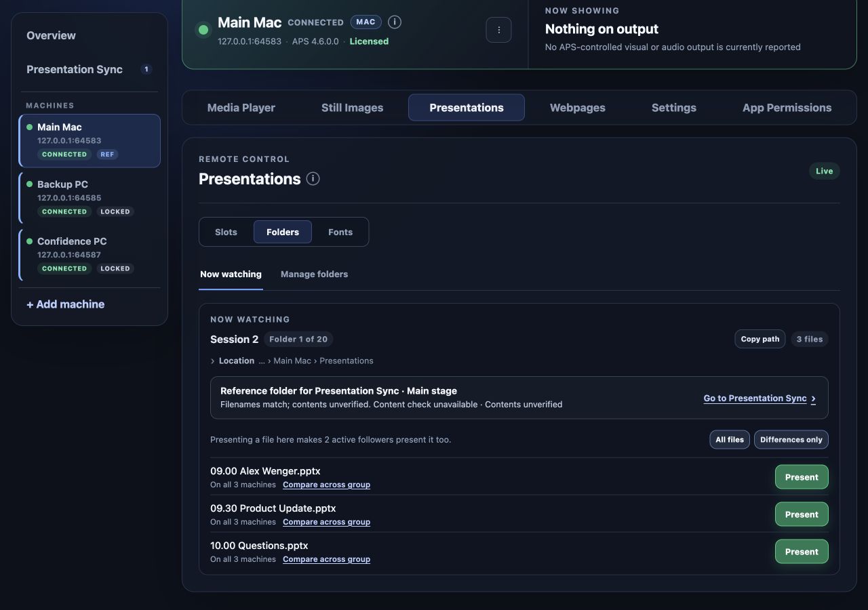Open the Settings tab
This screenshot has width=868, height=610.
[674, 108]
